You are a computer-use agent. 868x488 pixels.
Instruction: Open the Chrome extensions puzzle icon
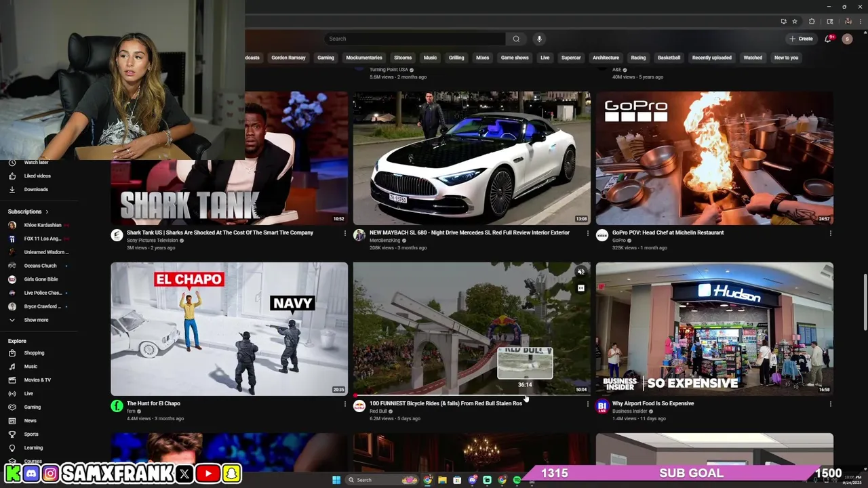[812, 21]
